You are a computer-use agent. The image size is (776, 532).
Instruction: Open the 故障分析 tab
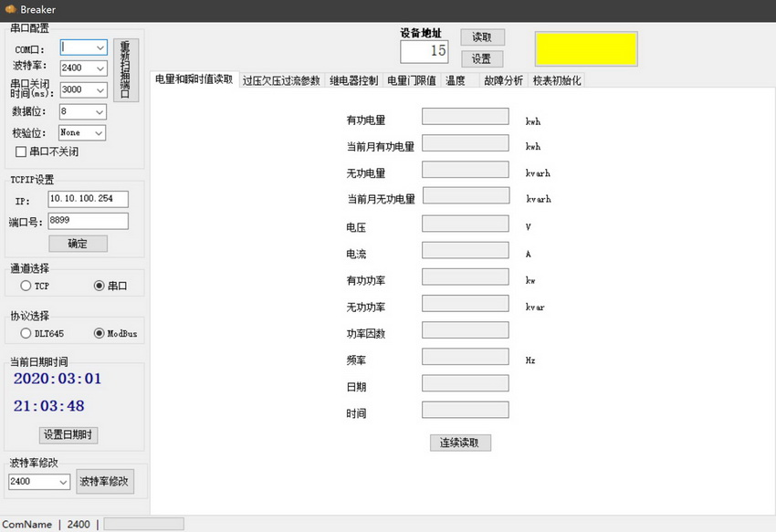(503, 80)
